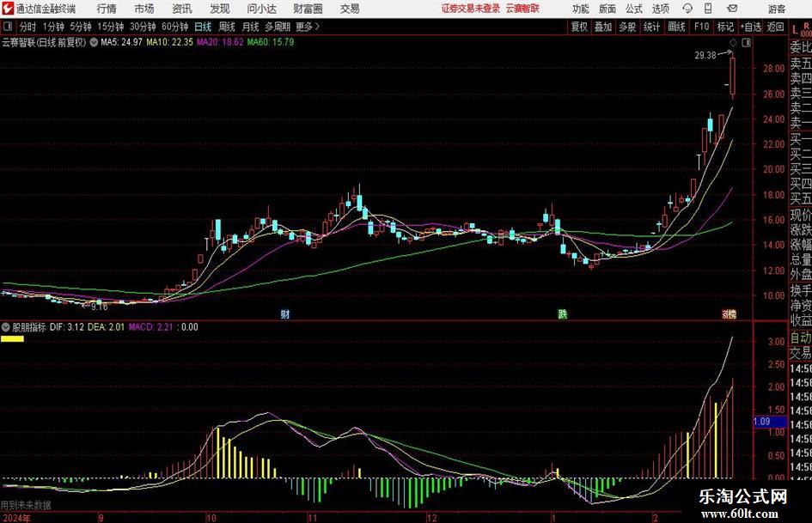
Task: Click the red 云赛智联 stock name link
Action: coord(522,9)
